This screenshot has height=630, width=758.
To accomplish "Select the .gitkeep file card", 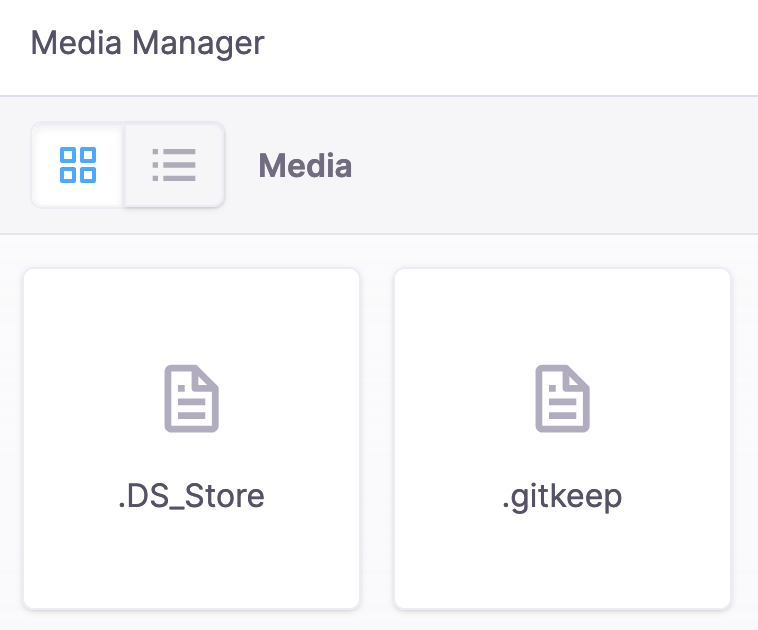I will tap(562, 439).
